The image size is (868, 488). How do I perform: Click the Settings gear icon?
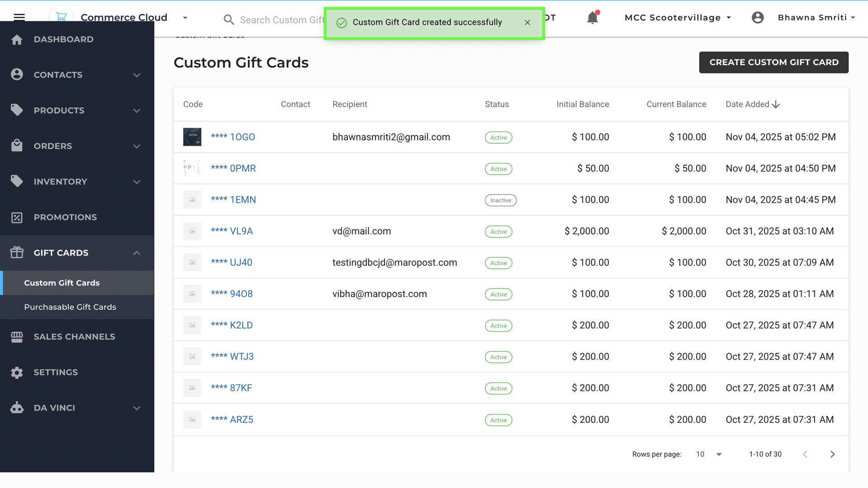17,373
